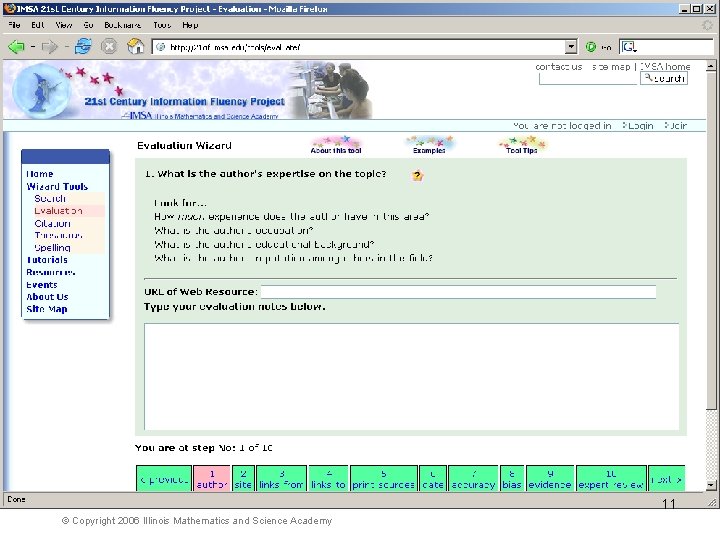Open Events from the sidebar
This screenshot has height=540, width=720.
[x=42, y=285]
